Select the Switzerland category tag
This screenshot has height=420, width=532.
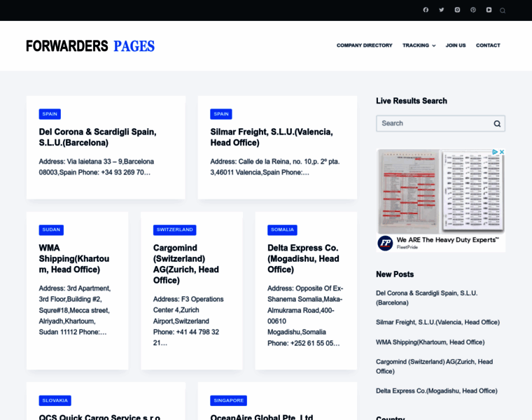[x=175, y=230]
